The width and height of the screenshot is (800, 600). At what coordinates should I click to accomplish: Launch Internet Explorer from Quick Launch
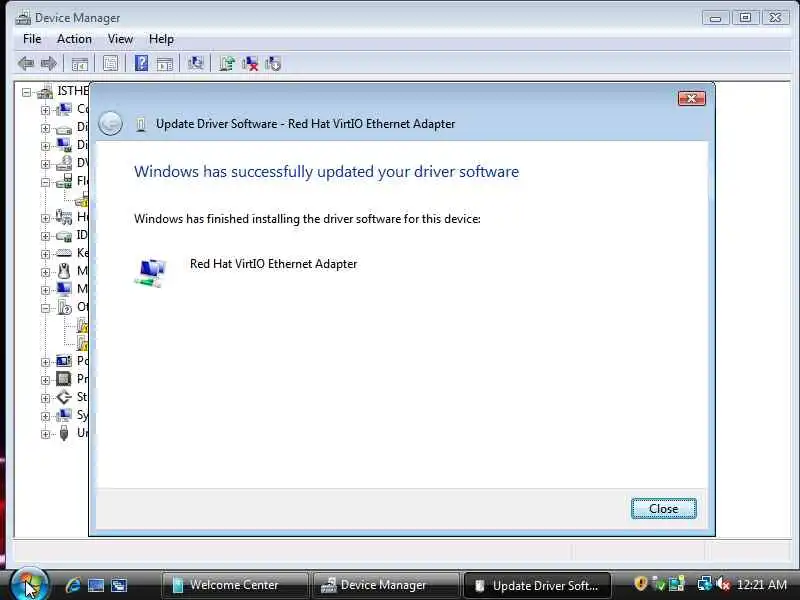pyautogui.click(x=73, y=585)
